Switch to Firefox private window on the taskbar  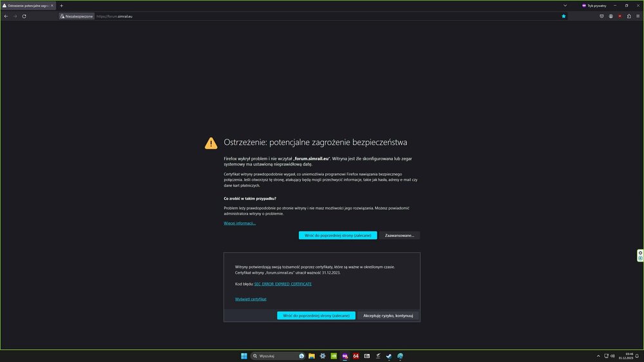(x=345, y=356)
